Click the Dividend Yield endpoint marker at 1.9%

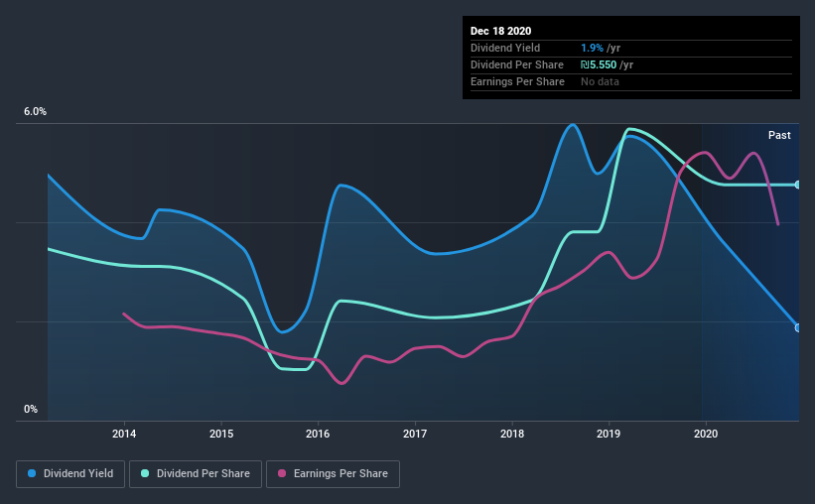point(798,327)
